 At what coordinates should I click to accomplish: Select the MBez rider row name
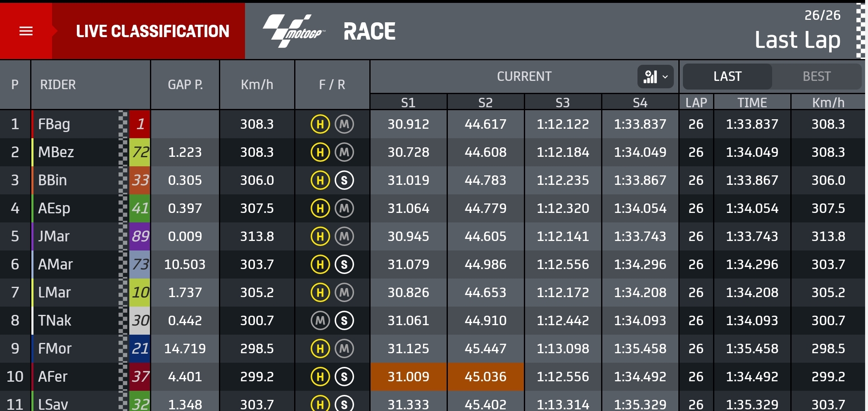(56, 152)
